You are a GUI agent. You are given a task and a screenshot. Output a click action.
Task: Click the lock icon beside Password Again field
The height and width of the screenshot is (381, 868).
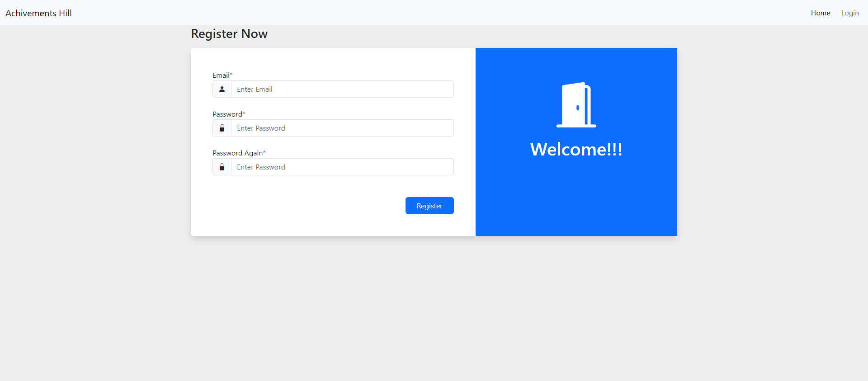[x=222, y=167]
